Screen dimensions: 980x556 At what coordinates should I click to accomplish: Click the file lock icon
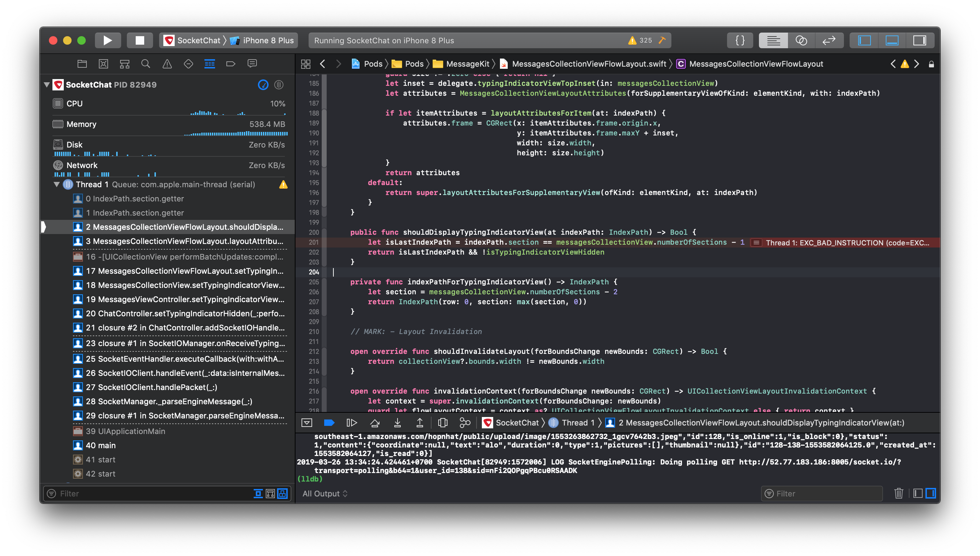pyautogui.click(x=931, y=64)
